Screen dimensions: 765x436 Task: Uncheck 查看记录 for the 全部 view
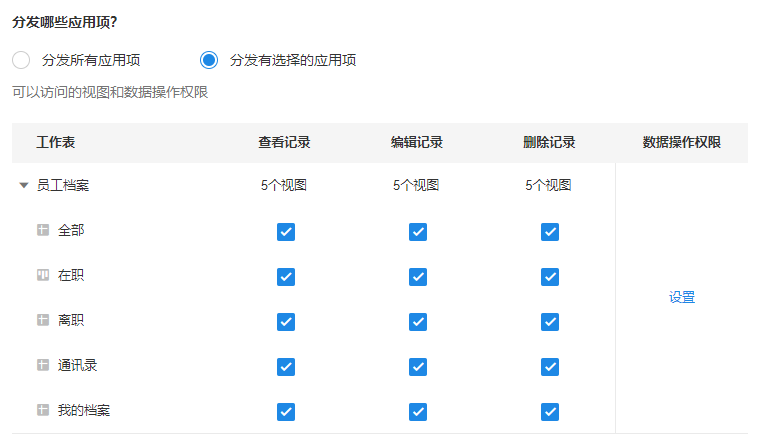286,232
